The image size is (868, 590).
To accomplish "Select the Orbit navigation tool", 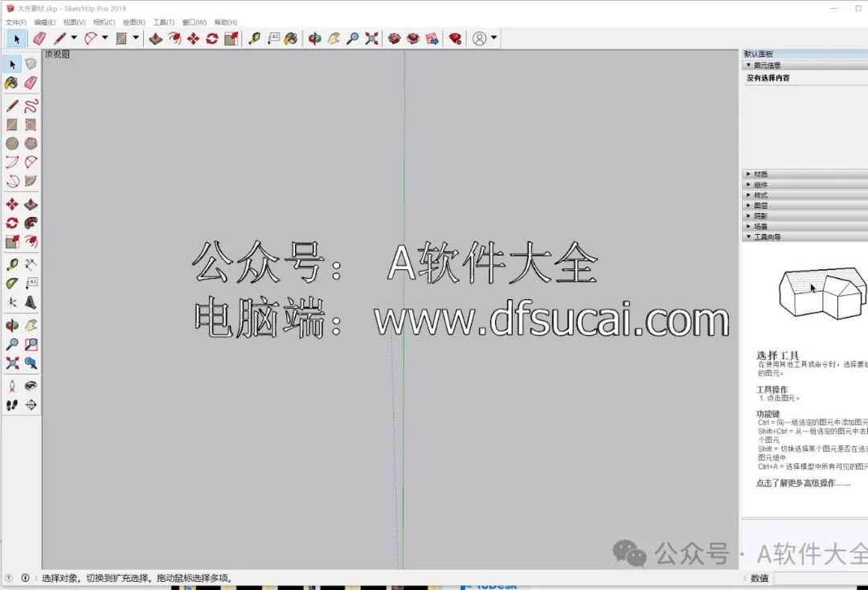I will click(x=10, y=324).
